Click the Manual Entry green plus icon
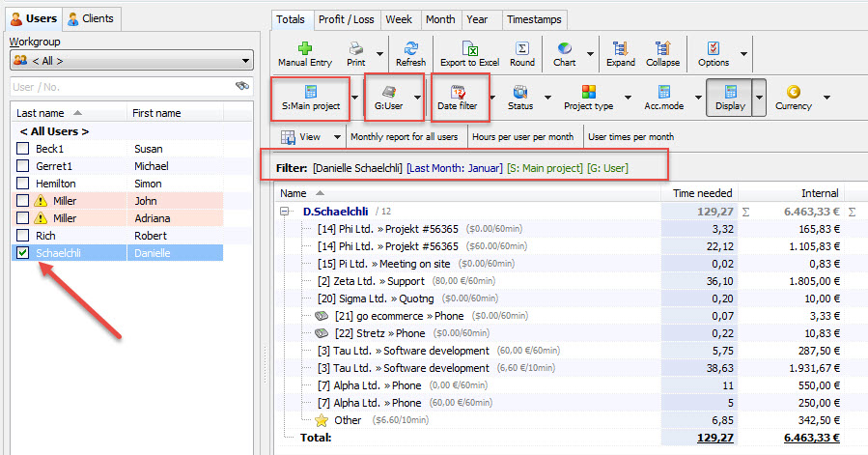 305,49
